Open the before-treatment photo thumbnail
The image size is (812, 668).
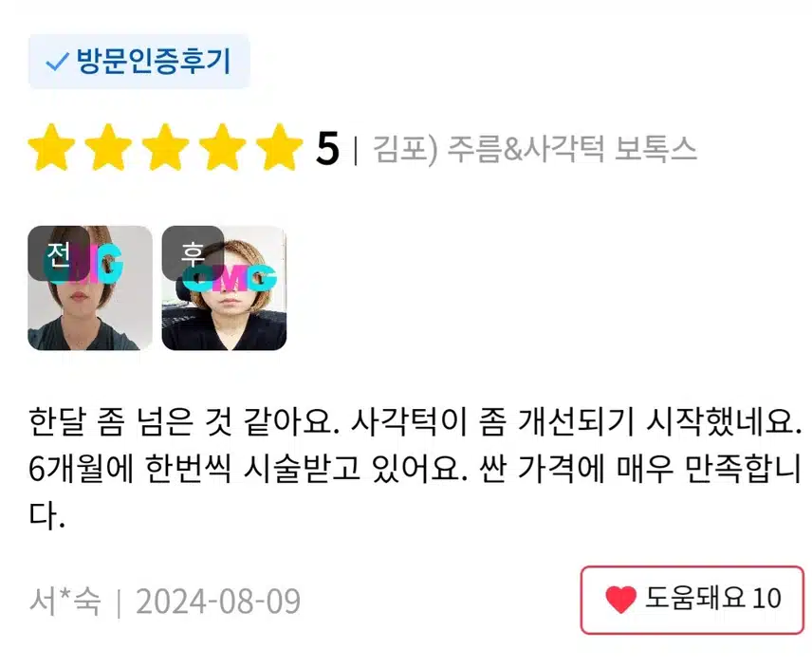click(x=90, y=288)
